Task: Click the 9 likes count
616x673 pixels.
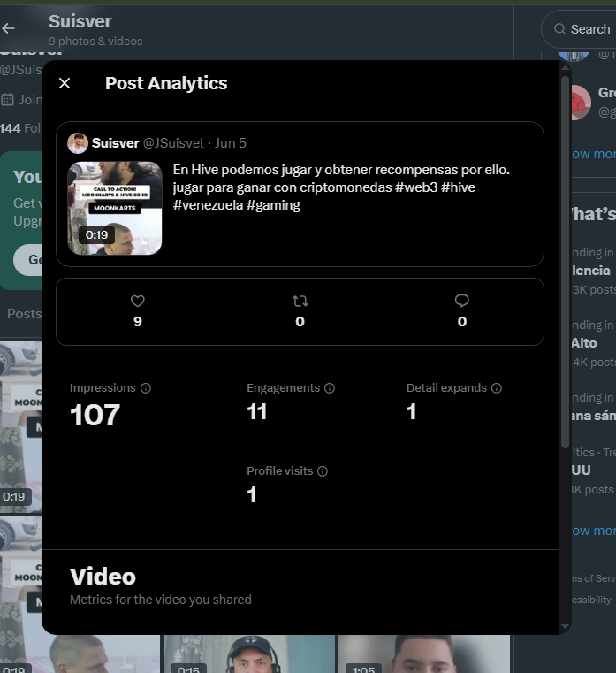Action: (137, 322)
